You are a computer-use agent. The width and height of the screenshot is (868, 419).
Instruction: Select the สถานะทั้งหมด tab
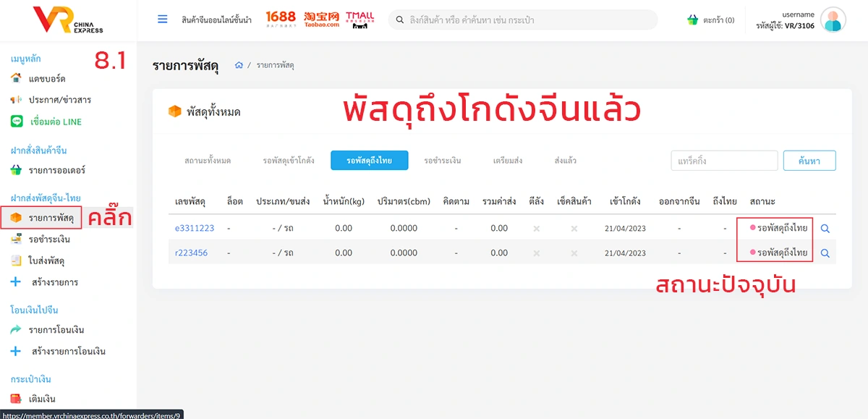[208, 161]
